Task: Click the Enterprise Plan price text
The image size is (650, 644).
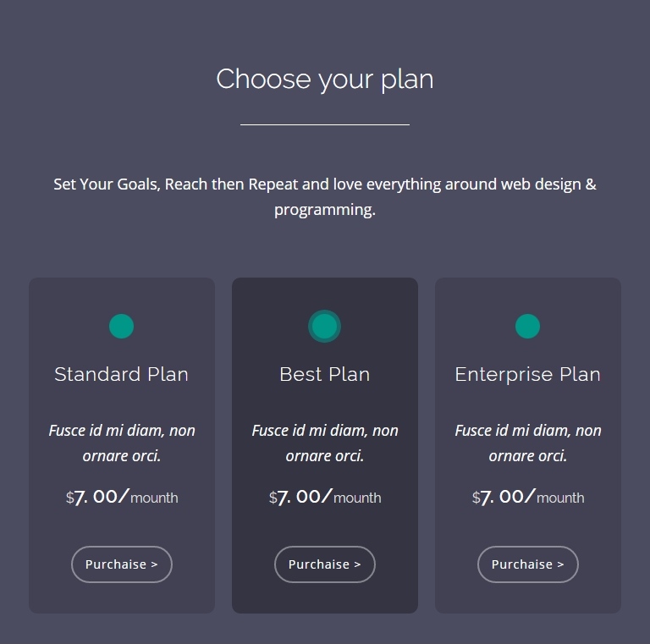Action: click(x=528, y=497)
